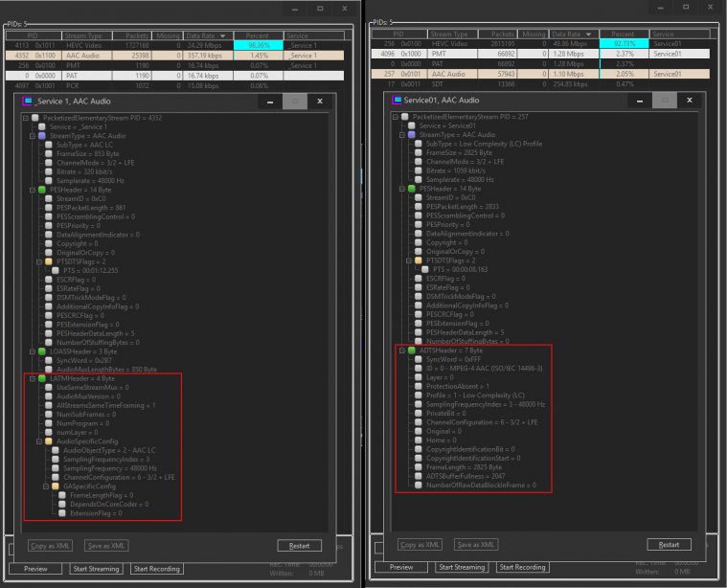Collapse LATMHeader = 4 Byte node
This screenshot has height=588, width=727.
(33, 378)
